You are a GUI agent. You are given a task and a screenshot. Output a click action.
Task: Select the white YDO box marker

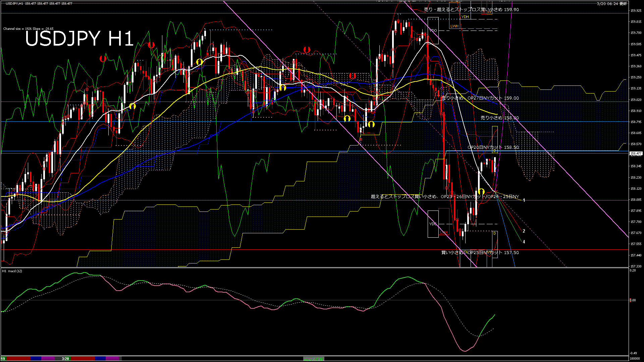click(x=433, y=31)
